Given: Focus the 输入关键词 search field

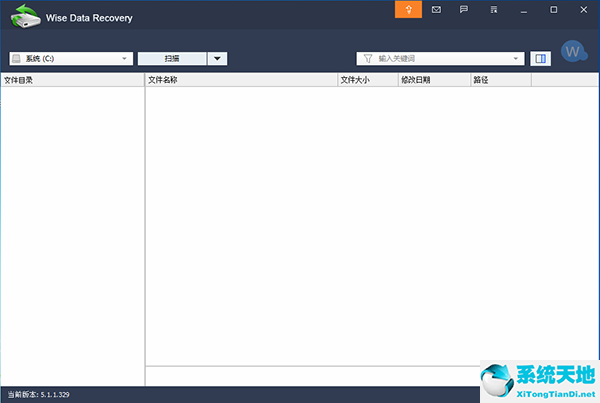Looking at the screenshot, I should [440, 59].
